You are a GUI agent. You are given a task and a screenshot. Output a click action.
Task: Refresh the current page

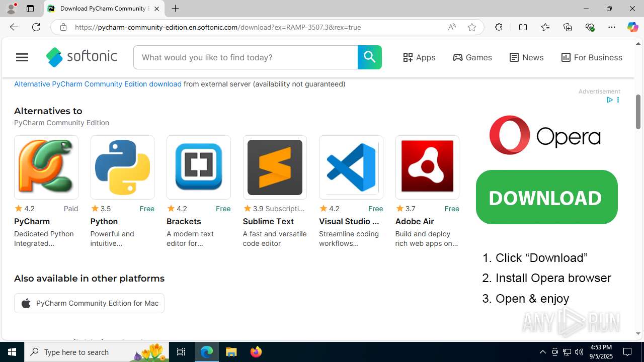36,27
